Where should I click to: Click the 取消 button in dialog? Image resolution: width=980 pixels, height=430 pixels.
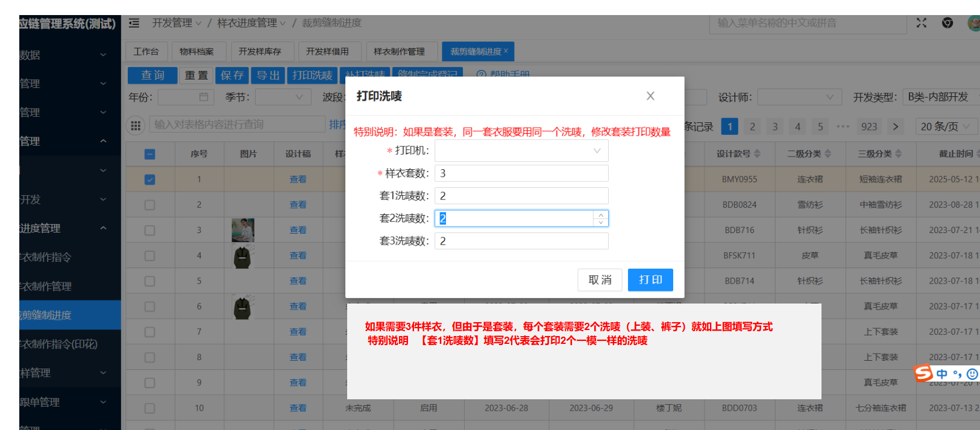600,280
